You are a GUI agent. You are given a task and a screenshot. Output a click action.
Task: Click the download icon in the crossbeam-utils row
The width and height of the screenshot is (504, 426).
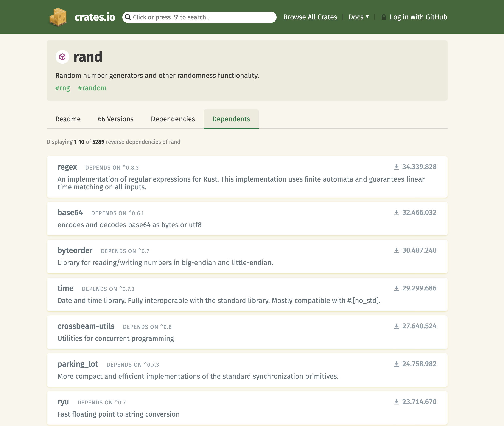[x=397, y=326]
